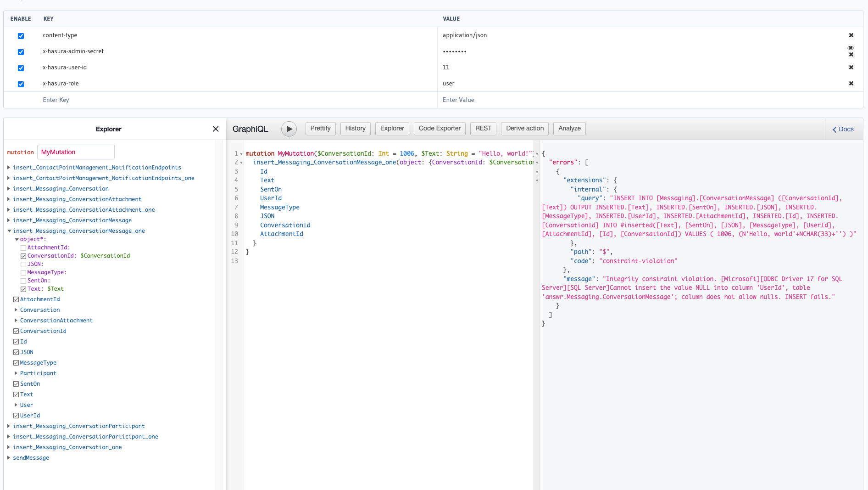Toggle the x-hasura-user-id header checkbox
Screen dimensions: 868x490
pos(21,68)
